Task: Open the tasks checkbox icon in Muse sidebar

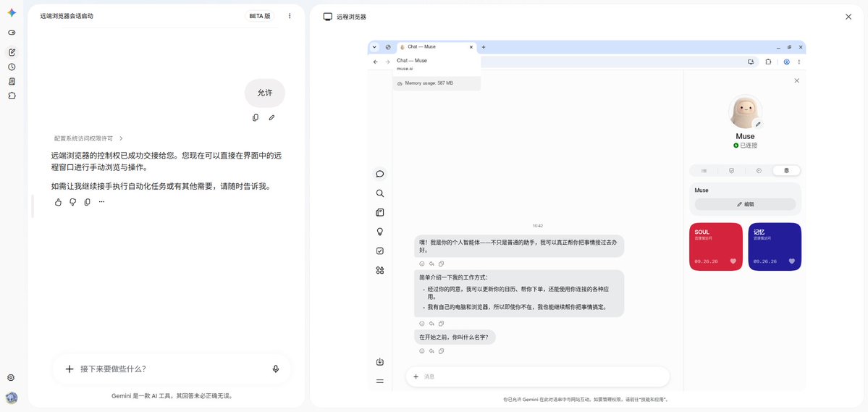Action: click(380, 251)
